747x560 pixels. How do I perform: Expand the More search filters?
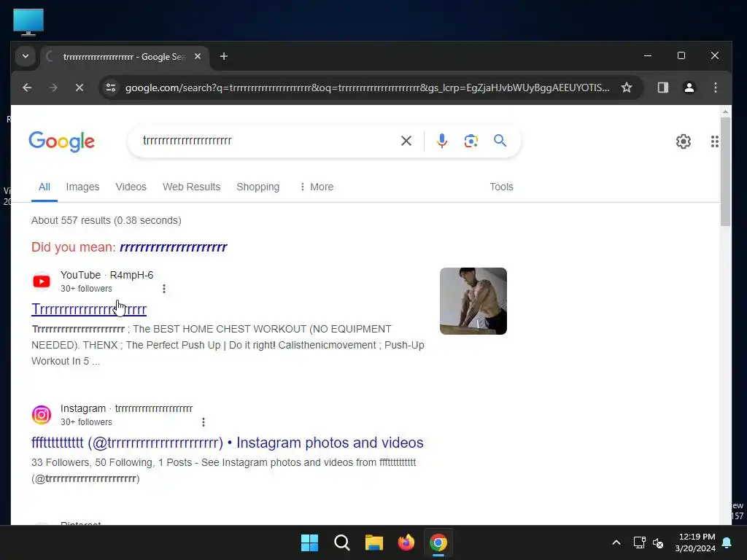click(317, 187)
